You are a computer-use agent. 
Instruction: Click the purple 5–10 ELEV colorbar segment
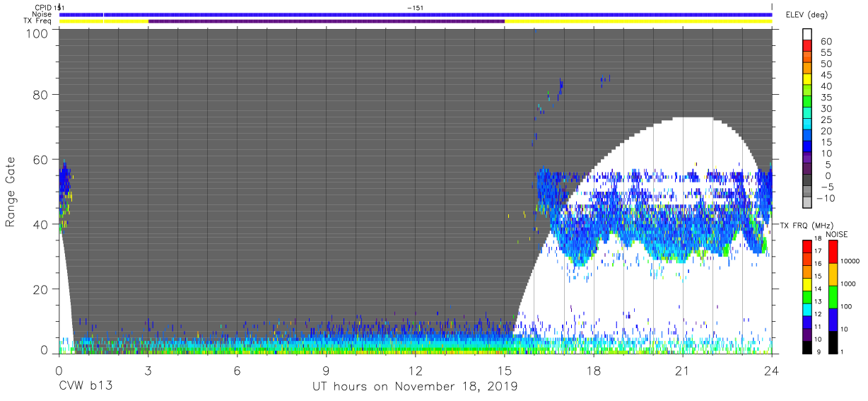[808, 158]
